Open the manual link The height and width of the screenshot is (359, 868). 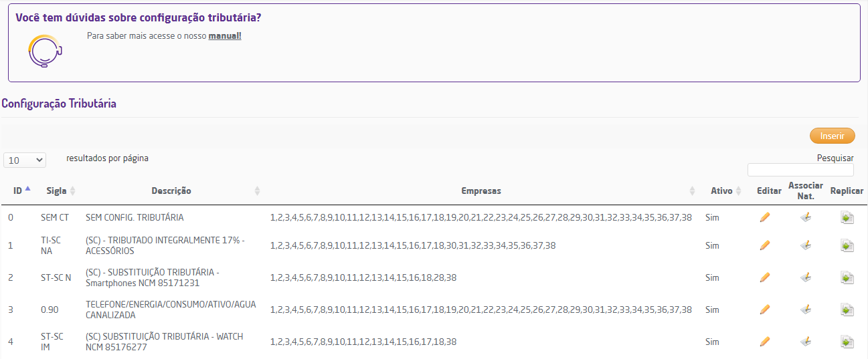coord(225,35)
